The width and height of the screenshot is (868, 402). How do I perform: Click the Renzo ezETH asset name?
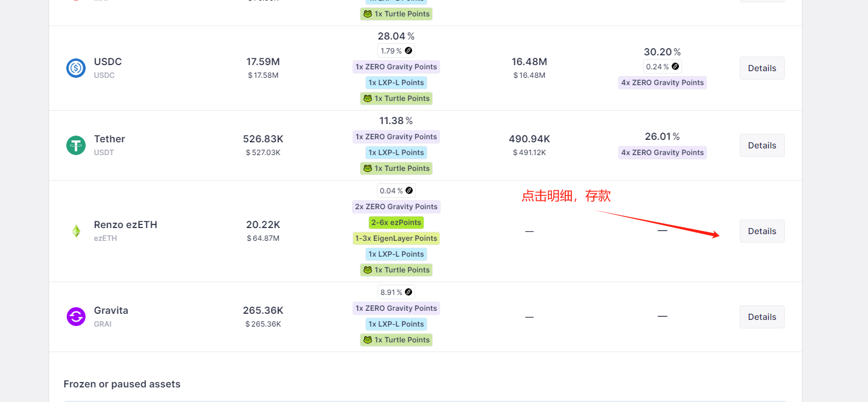(x=125, y=224)
